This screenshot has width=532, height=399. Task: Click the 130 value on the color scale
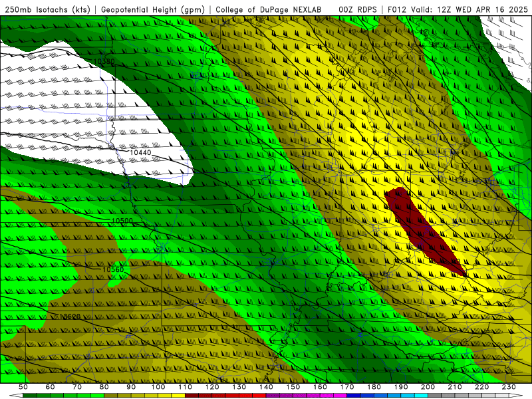coord(239,387)
